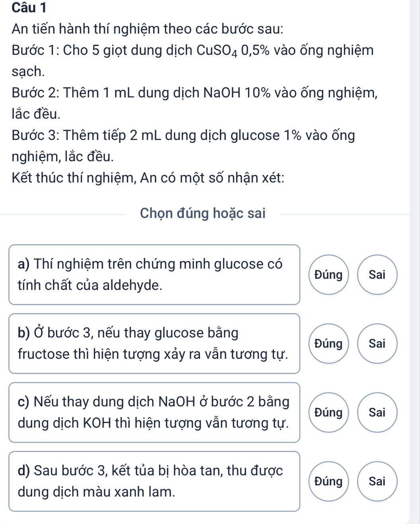Image resolution: width=420 pixels, height=524 pixels.
Task: Select Sai for statement a about aldehyde
Action: pos(377,275)
